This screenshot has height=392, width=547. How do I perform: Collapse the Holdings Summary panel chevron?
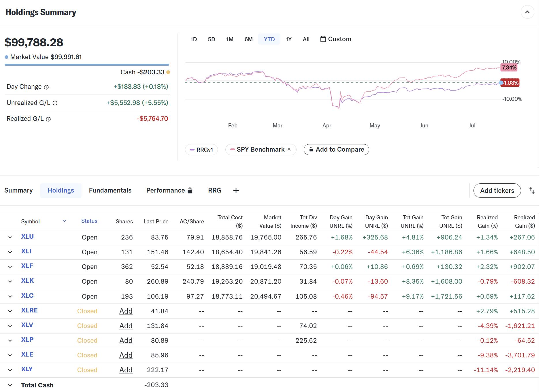pyautogui.click(x=527, y=12)
